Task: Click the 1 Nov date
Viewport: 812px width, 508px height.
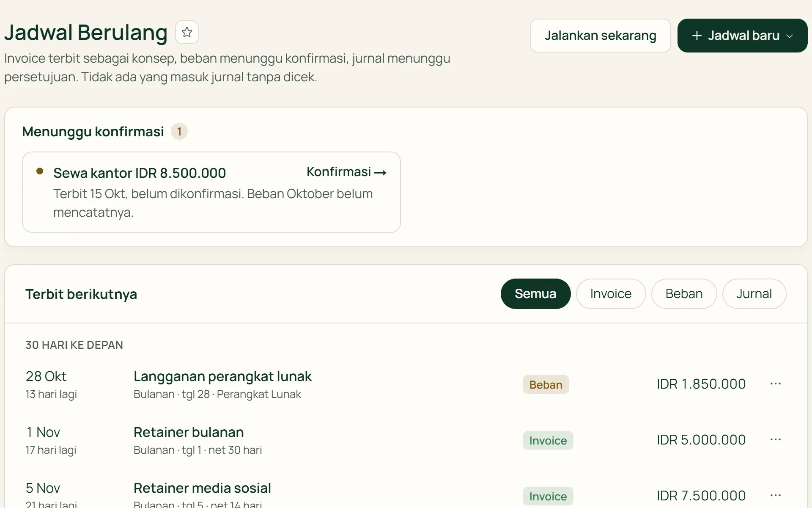Action: tap(43, 432)
